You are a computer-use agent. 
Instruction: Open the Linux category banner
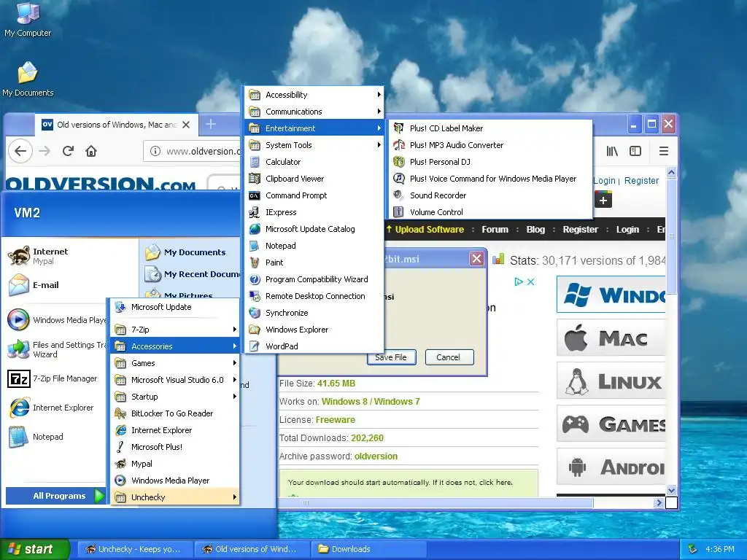(611, 381)
